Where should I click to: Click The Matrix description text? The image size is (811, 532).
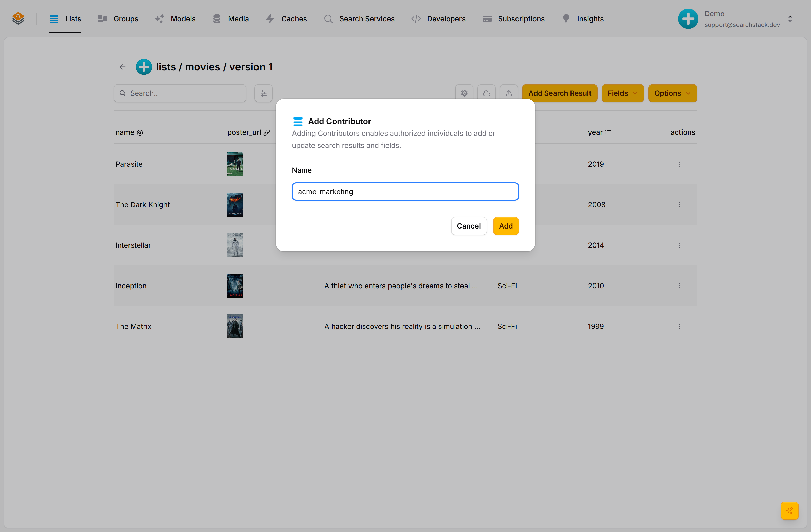point(402,326)
